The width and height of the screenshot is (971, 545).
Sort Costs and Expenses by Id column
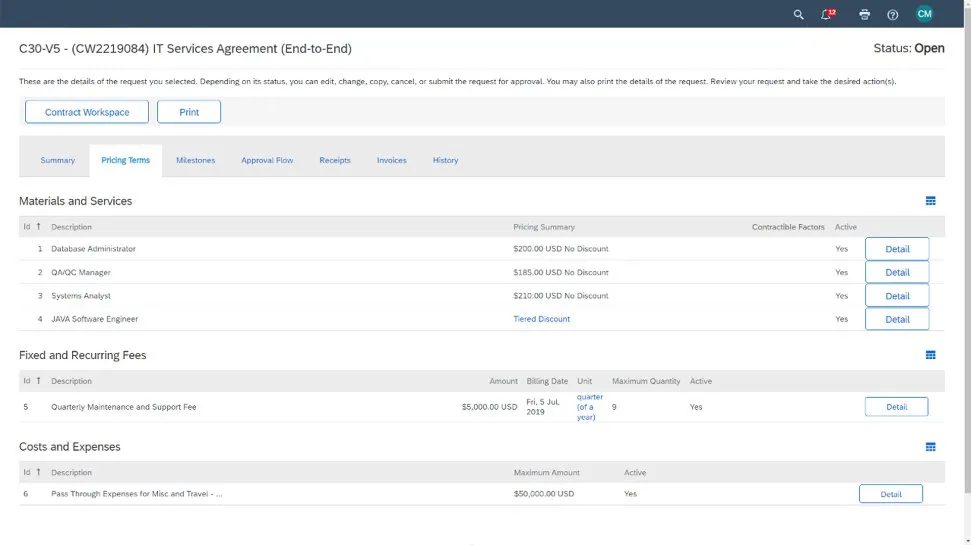31,472
